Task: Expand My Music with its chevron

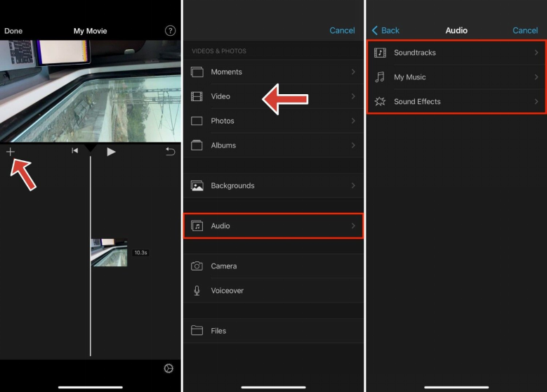Action: point(536,77)
